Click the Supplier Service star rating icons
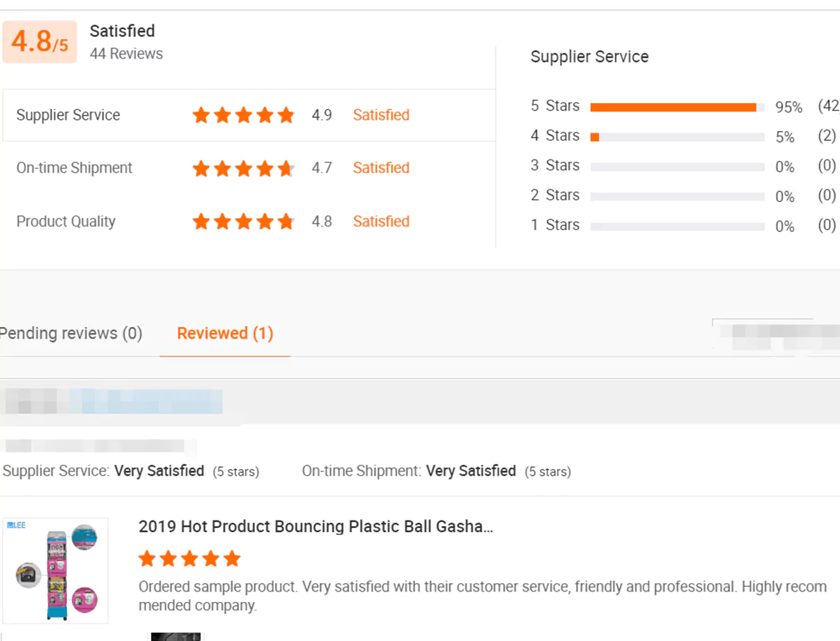840x641 pixels. 244,115
